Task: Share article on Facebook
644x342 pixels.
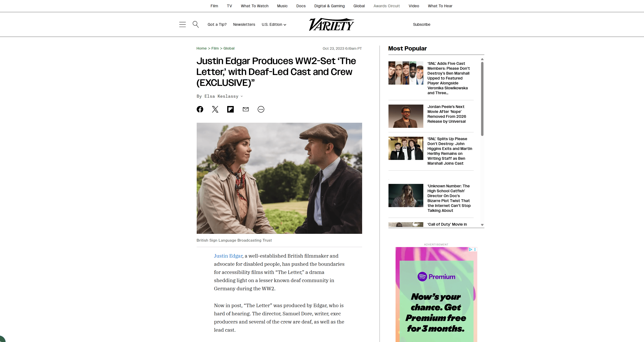Action: [x=200, y=109]
